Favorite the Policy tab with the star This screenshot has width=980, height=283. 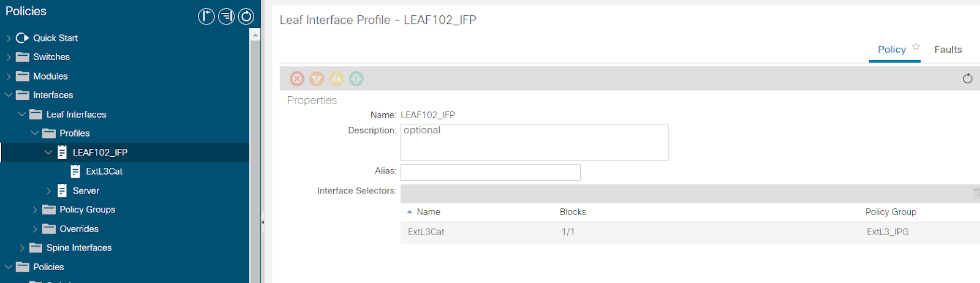(916, 47)
